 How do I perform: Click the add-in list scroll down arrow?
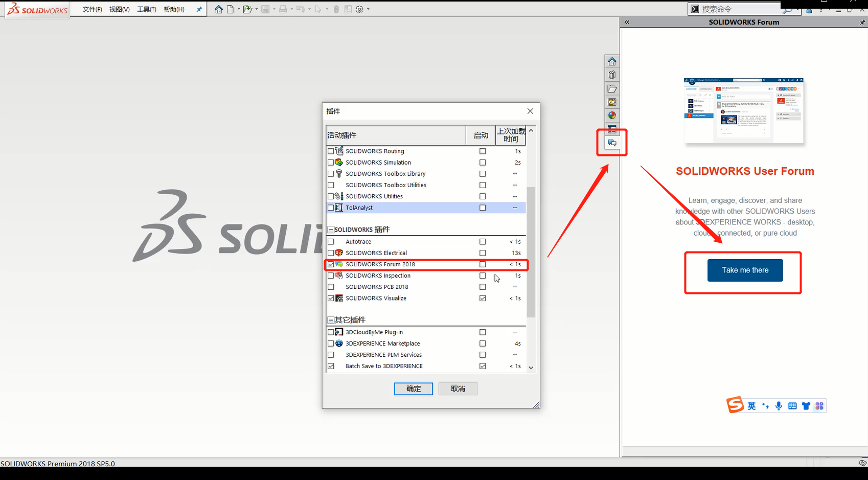click(x=531, y=368)
